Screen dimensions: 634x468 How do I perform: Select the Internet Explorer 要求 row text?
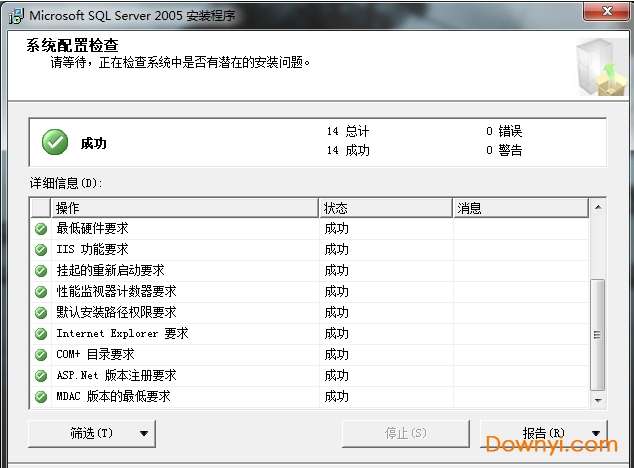coord(122,334)
